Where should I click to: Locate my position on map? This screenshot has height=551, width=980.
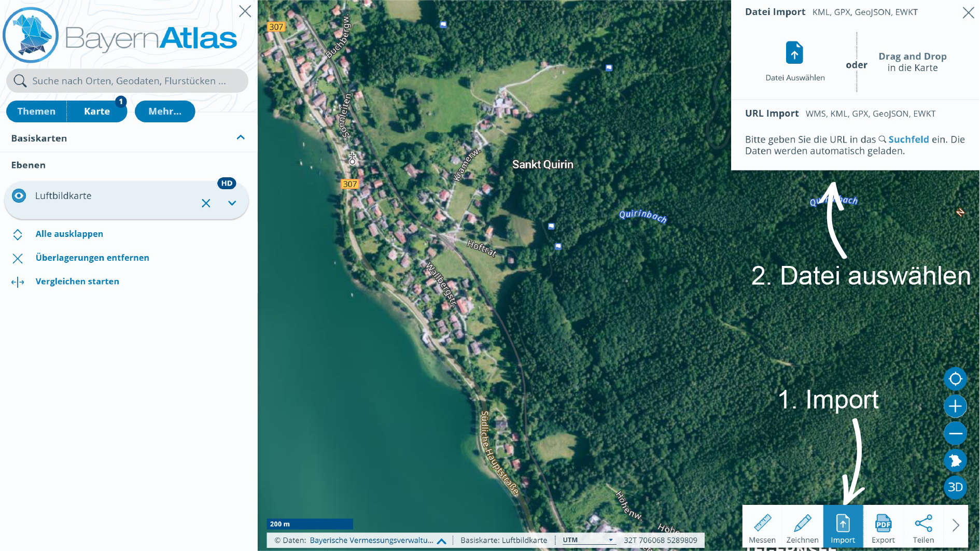955,379
